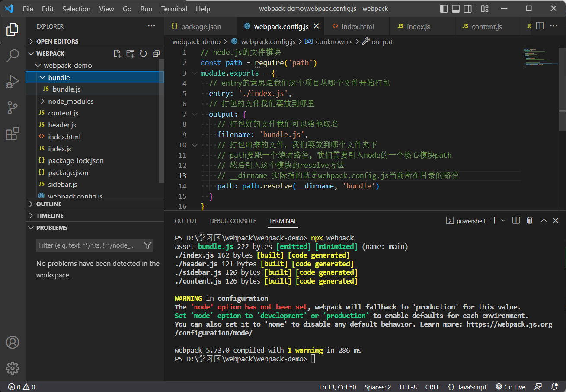566x392 pixels.
Task: Toggle the secondary side bar layout
Action: (467, 9)
